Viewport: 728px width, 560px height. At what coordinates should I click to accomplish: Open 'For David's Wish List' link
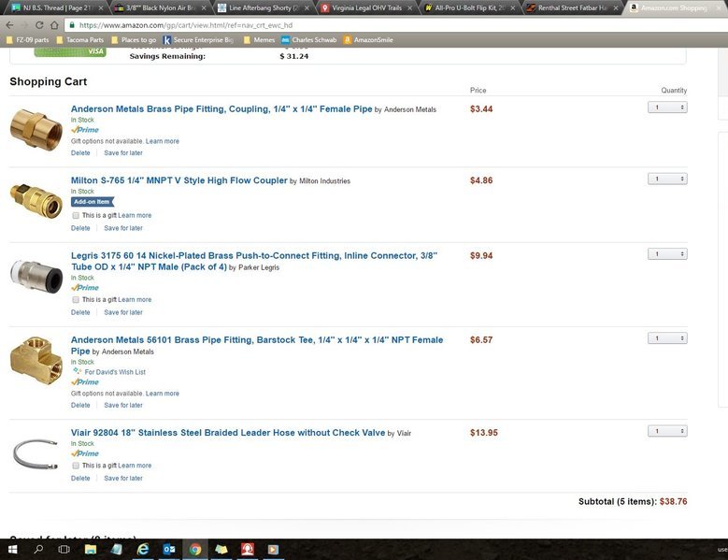pyautogui.click(x=115, y=372)
